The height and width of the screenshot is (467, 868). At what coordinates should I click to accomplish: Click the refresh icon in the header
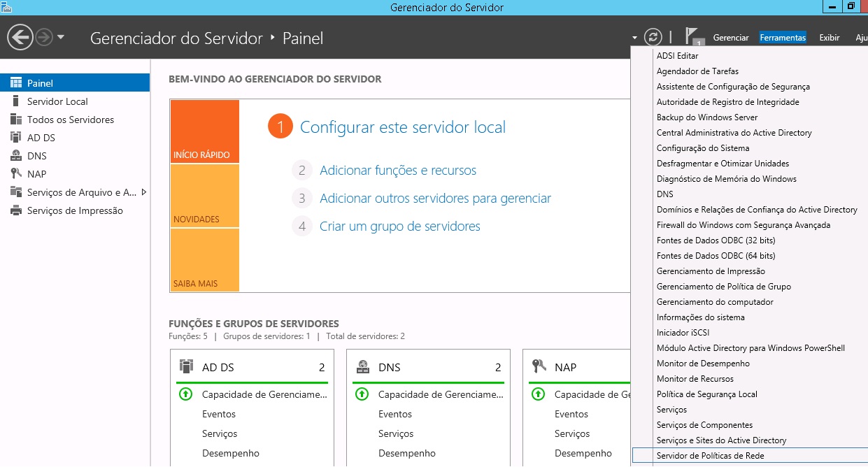coord(653,37)
